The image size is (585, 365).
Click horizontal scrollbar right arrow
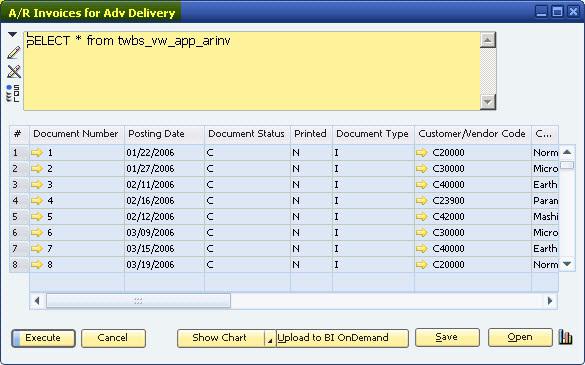point(550,301)
